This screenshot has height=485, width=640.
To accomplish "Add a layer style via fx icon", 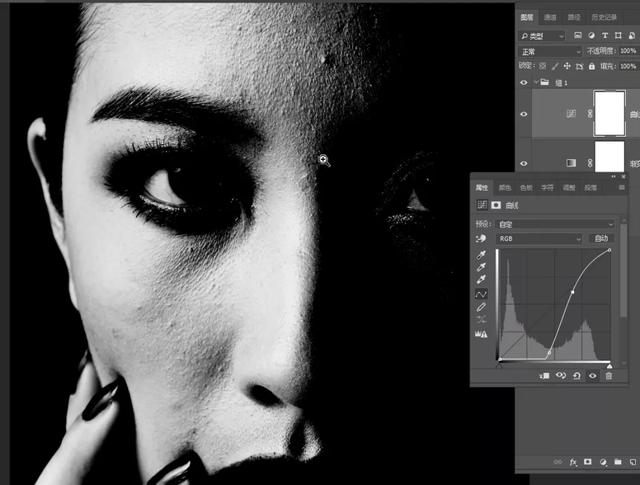I will (x=573, y=462).
